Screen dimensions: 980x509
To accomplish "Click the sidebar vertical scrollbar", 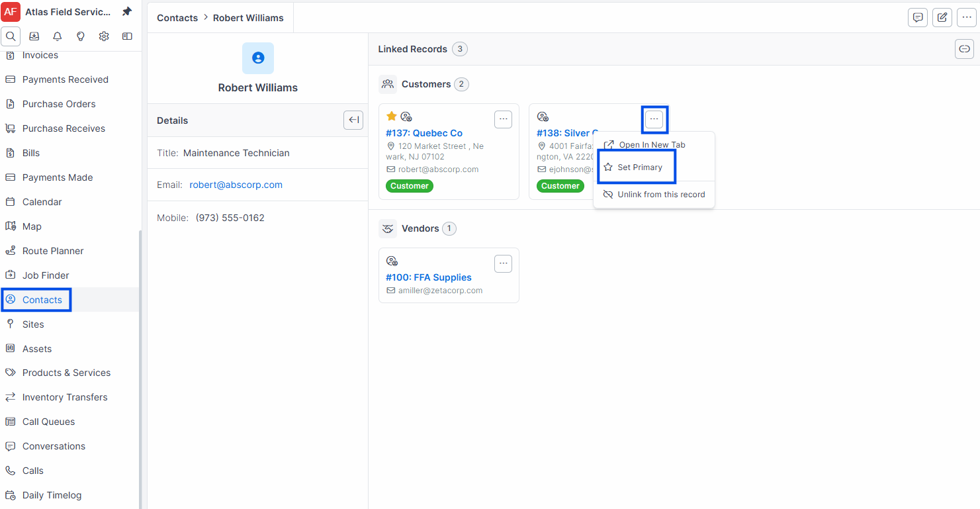I will [x=140, y=369].
